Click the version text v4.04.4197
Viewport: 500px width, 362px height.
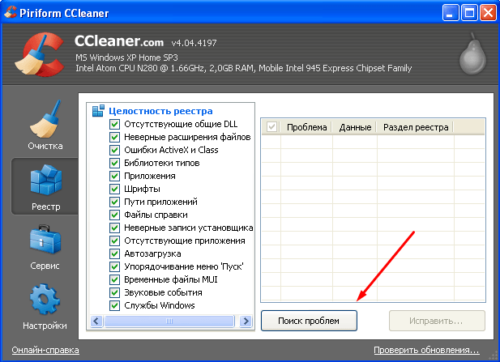point(194,43)
